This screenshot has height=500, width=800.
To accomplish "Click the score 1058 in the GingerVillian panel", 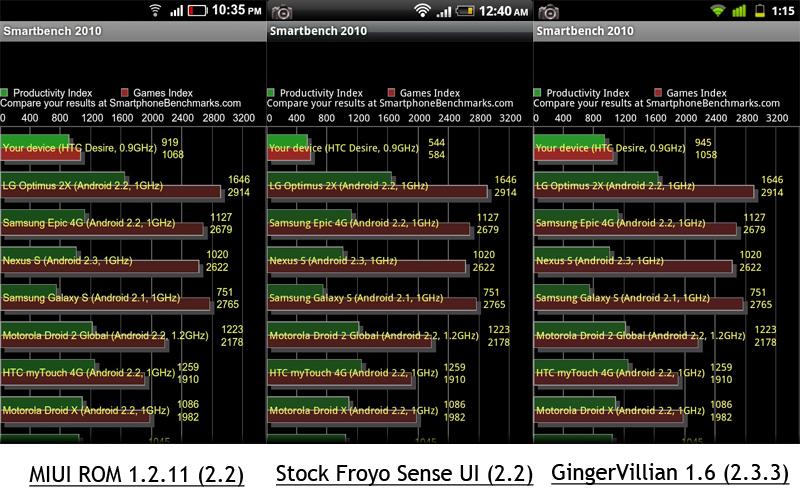I will point(706,155).
